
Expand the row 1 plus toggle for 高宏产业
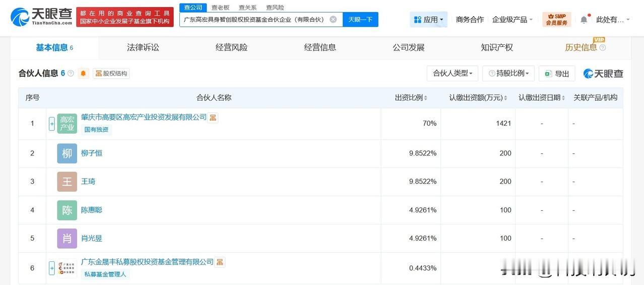click(51, 124)
